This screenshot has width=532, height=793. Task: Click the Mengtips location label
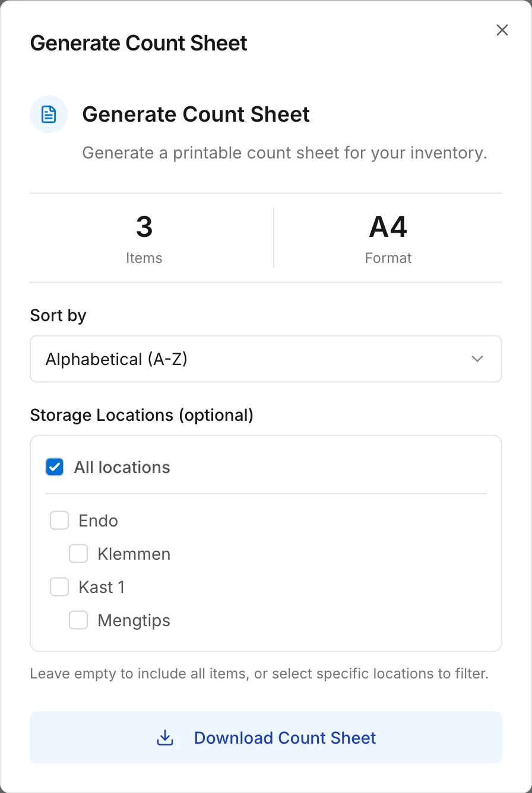point(134,621)
